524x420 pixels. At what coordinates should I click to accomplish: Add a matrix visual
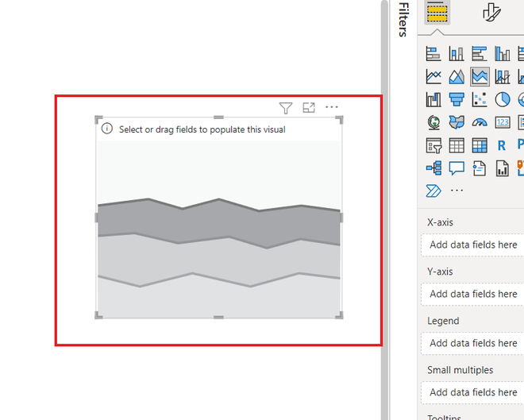point(480,145)
